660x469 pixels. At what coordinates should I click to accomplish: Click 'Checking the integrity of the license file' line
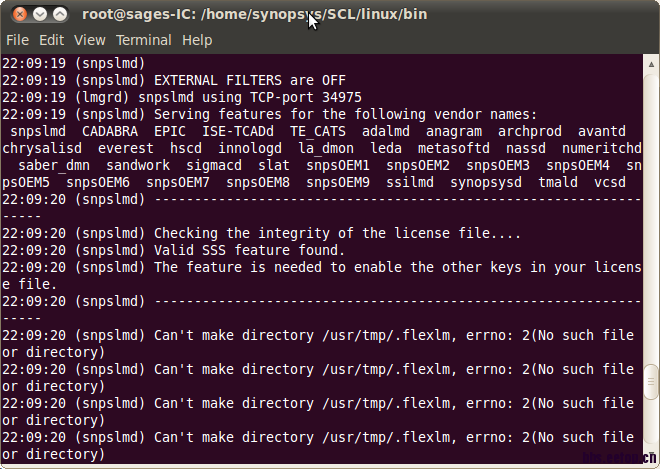point(337,233)
